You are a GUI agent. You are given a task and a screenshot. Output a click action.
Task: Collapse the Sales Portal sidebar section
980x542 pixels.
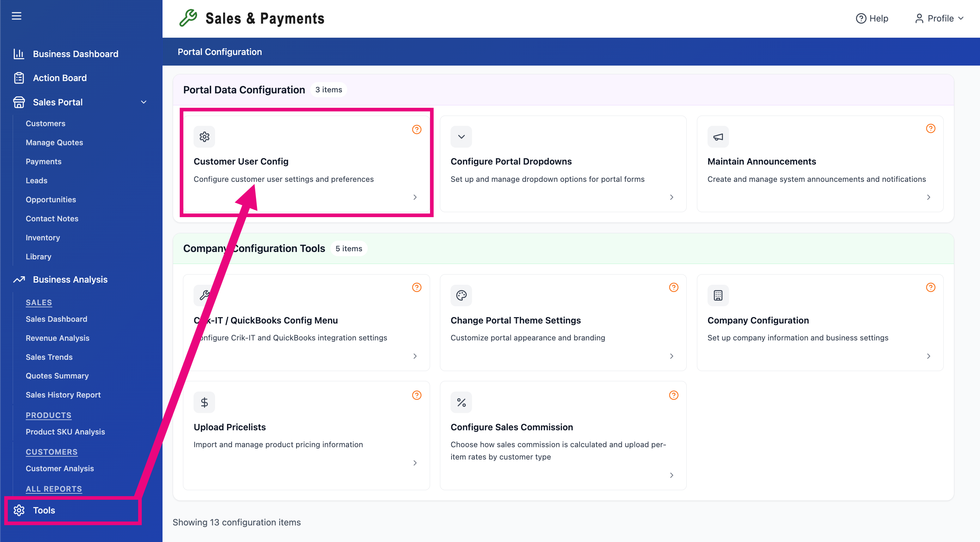coord(143,102)
